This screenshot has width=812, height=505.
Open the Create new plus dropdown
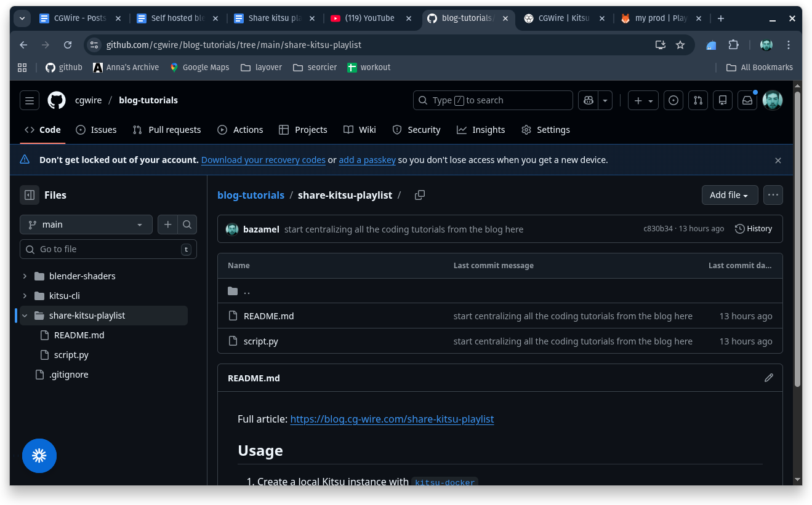pos(643,100)
